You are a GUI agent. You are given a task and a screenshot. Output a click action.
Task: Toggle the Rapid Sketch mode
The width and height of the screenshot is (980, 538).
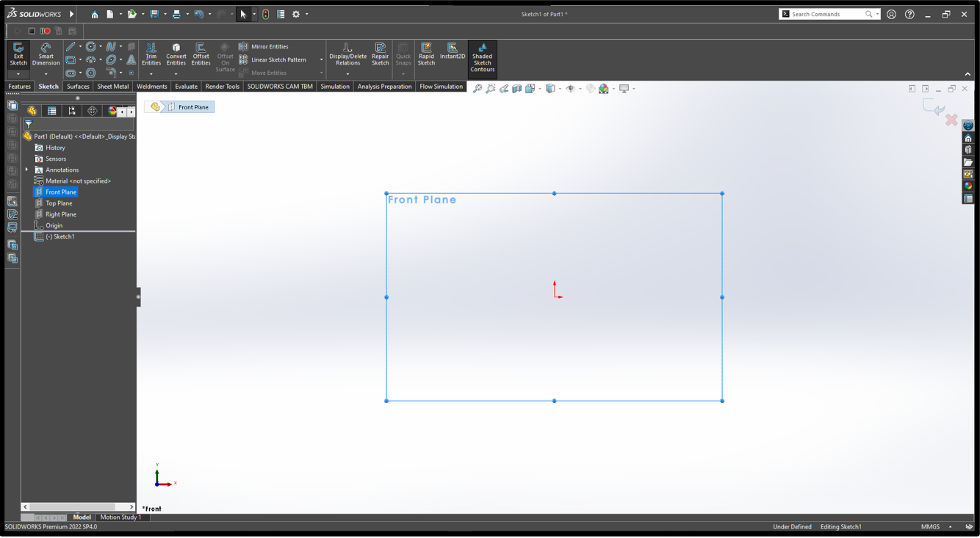(x=426, y=54)
